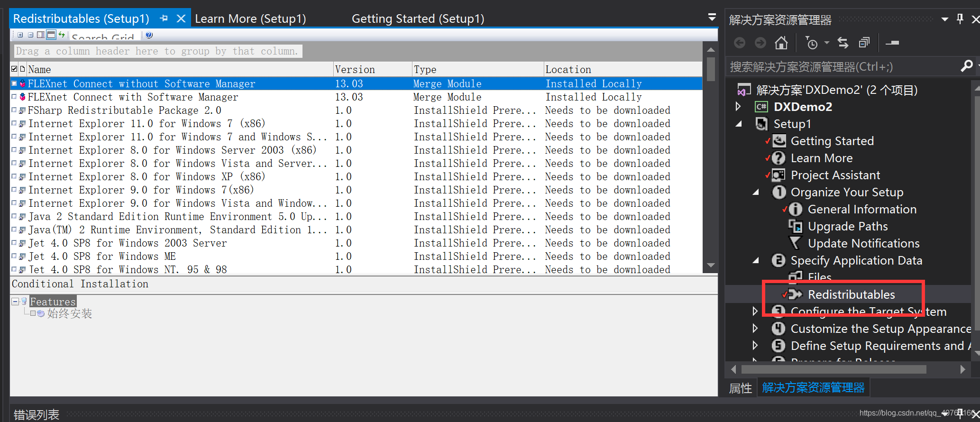
Task: Expand Define Setup Requirements node
Action: pyautogui.click(x=755, y=345)
